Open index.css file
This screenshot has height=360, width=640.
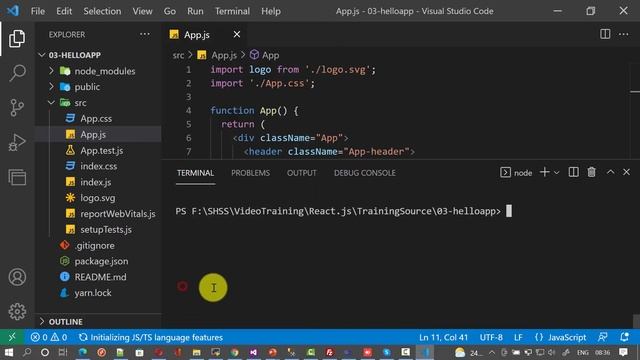point(98,166)
